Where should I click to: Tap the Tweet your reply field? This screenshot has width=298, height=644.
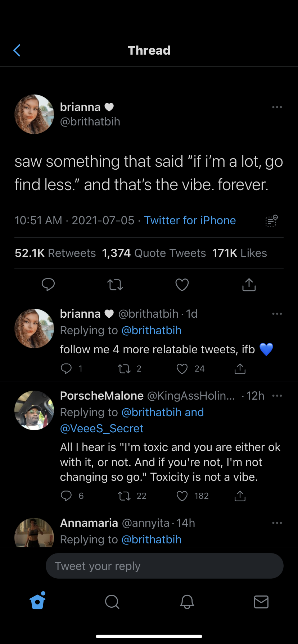pyautogui.click(x=164, y=566)
